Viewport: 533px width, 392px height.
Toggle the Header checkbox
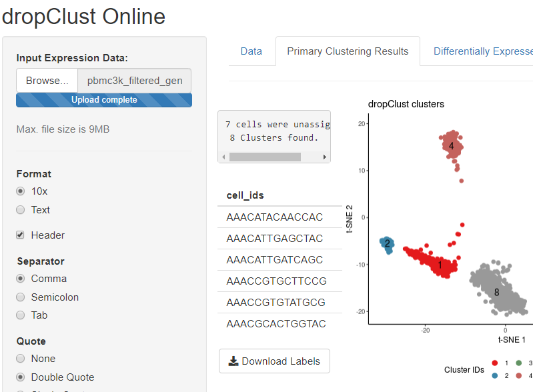[21, 235]
